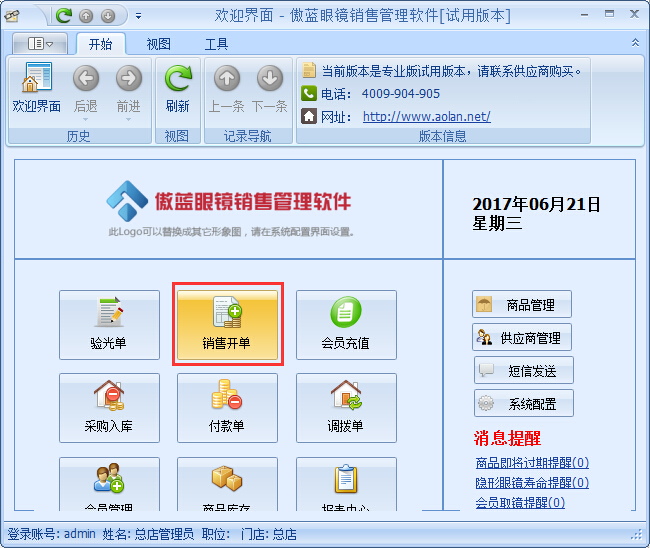Open 供应商管理 supplier management
Screen dimensions: 650x548
522,337
